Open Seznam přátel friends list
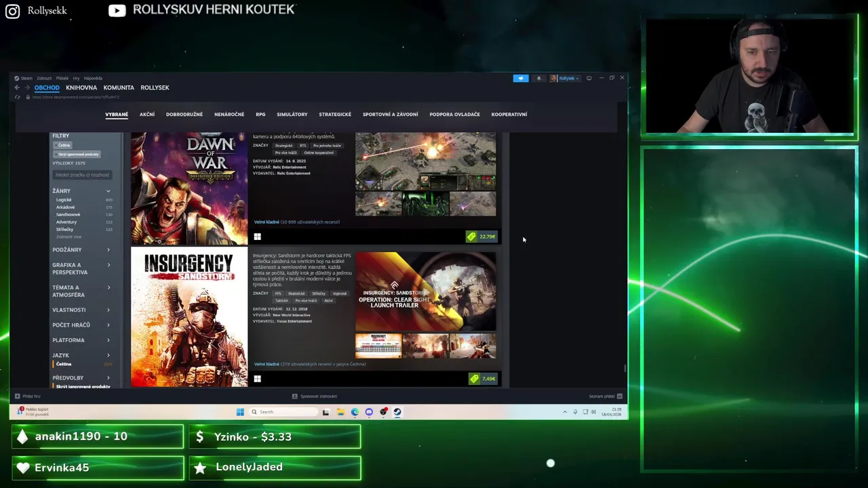 [606, 396]
